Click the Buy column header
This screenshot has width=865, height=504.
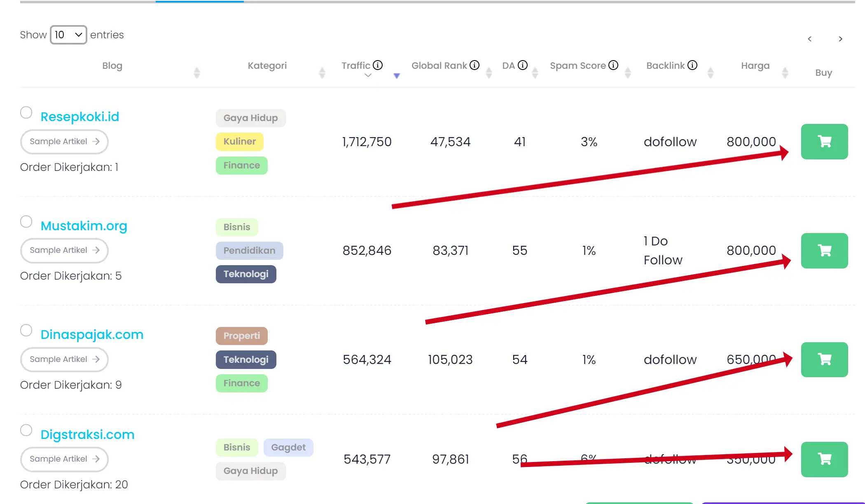click(x=824, y=73)
